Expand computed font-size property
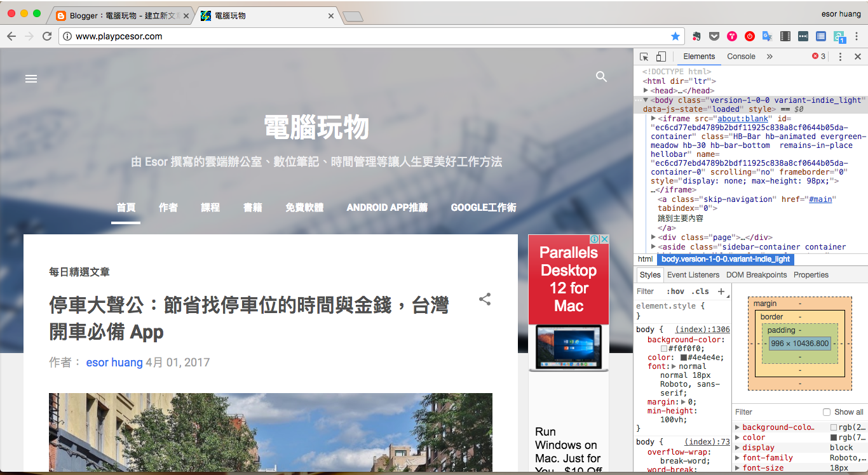Image resolution: width=868 pixels, height=475 pixels. coord(738,468)
